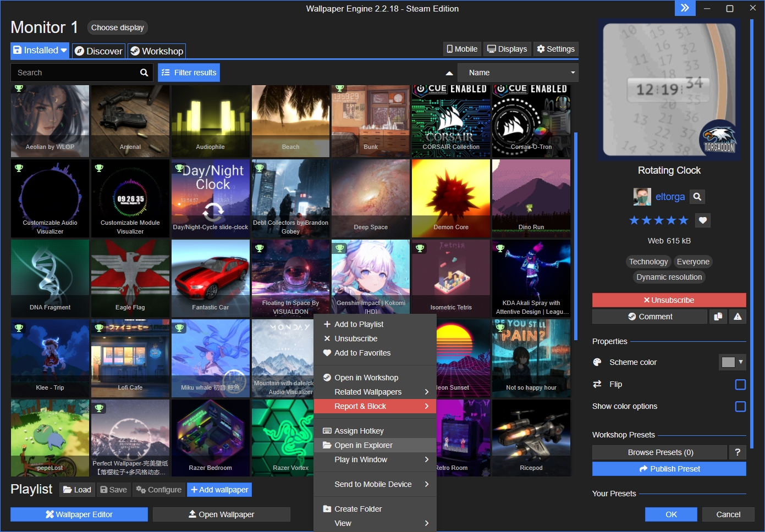
Task: Choose Unsubscribe in context menu
Action: (x=375, y=339)
